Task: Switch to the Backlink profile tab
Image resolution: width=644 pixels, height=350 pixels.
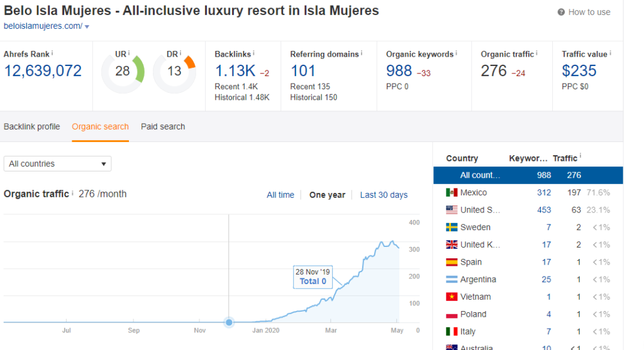Action: (32, 126)
